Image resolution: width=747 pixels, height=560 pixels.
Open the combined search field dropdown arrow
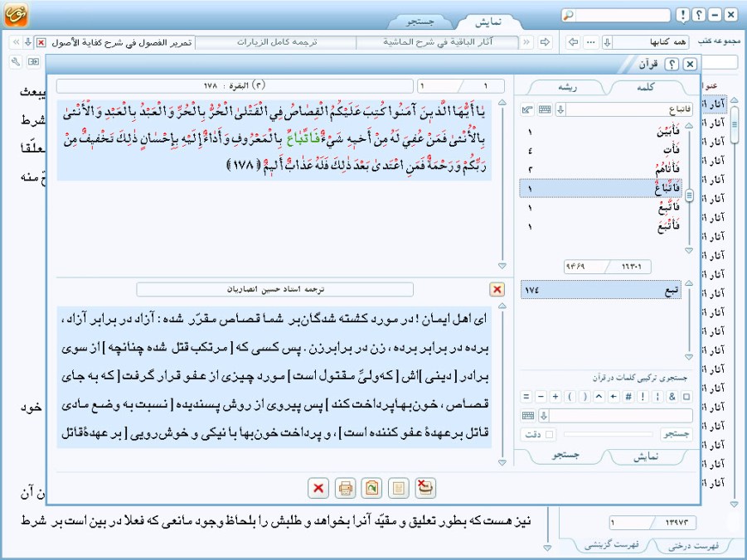[x=544, y=416]
